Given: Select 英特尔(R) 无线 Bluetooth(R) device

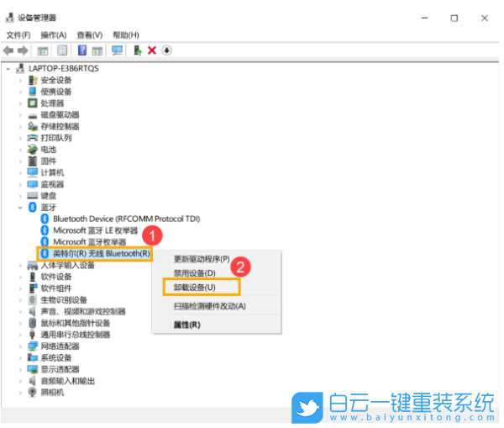Looking at the screenshot, I should (x=102, y=254).
